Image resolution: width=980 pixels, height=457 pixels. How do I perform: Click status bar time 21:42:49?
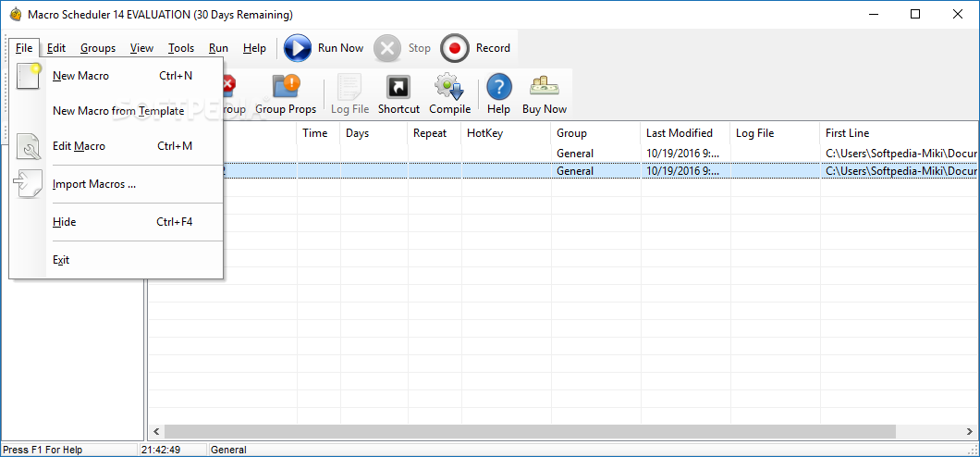tap(161, 450)
